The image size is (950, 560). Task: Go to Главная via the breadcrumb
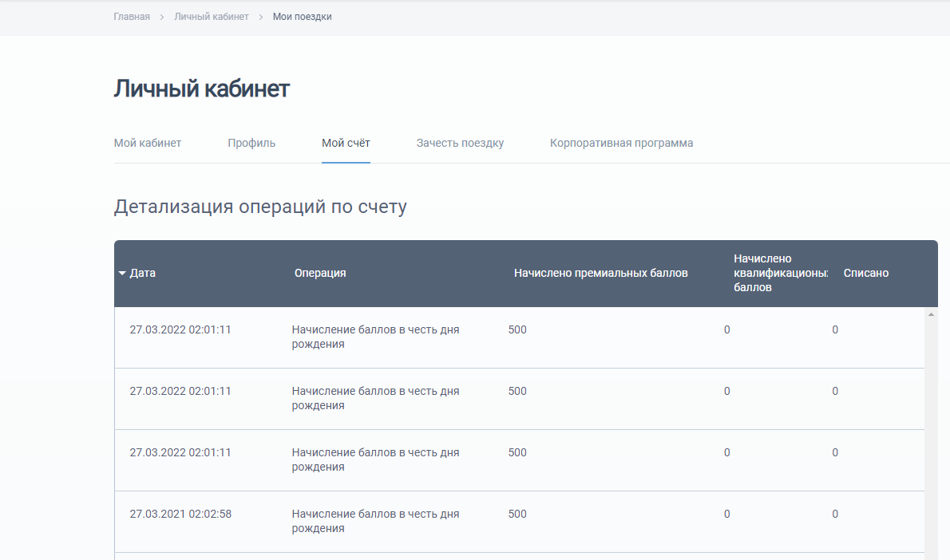132,17
